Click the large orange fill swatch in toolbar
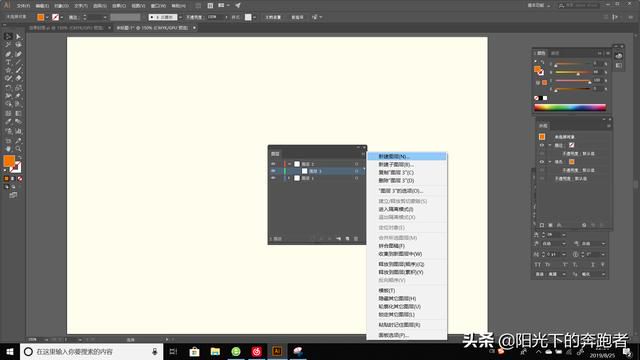The width and height of the screenshot is (640, 360). (9, 161)
